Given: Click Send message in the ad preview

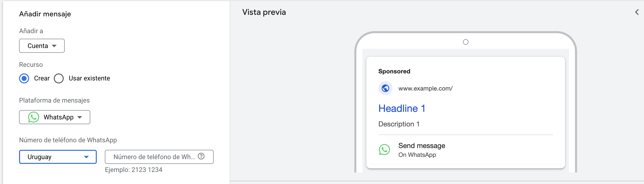Looking at the screenshot, I should 422,146.
